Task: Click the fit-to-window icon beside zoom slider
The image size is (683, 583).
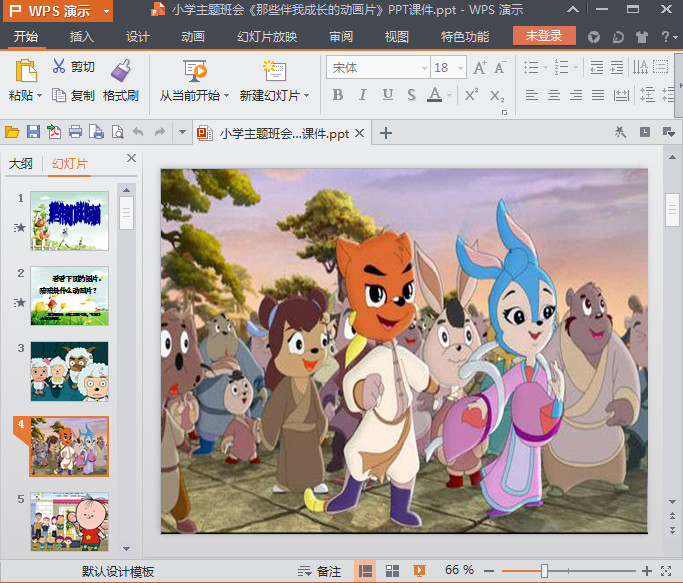Action: click(667, 571)
